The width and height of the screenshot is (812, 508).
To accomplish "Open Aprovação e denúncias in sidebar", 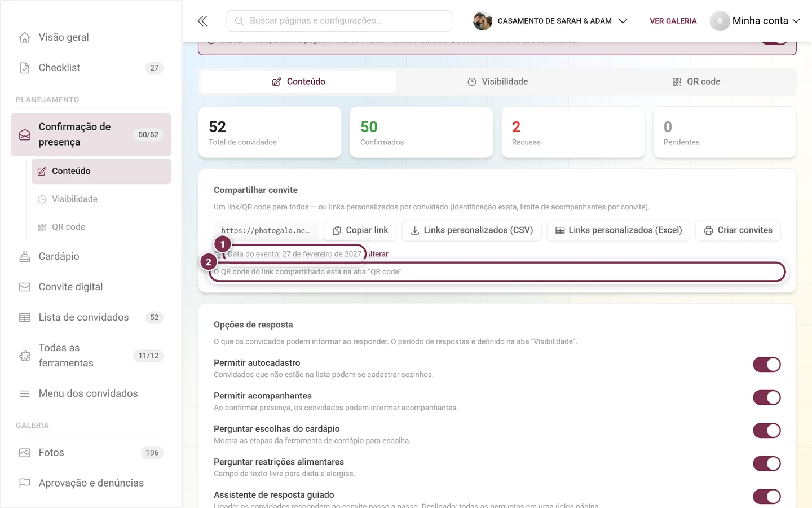I will click(x=91, y=483).
